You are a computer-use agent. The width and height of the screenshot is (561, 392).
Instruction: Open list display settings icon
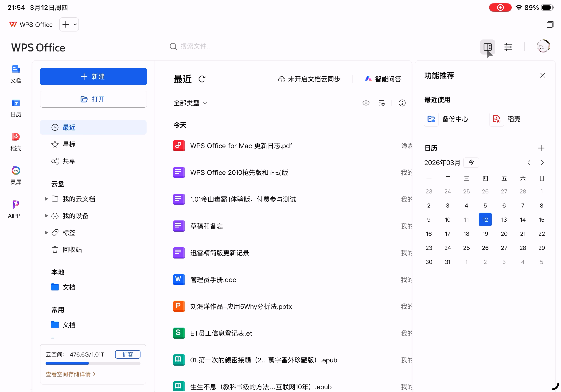(382, 103)
